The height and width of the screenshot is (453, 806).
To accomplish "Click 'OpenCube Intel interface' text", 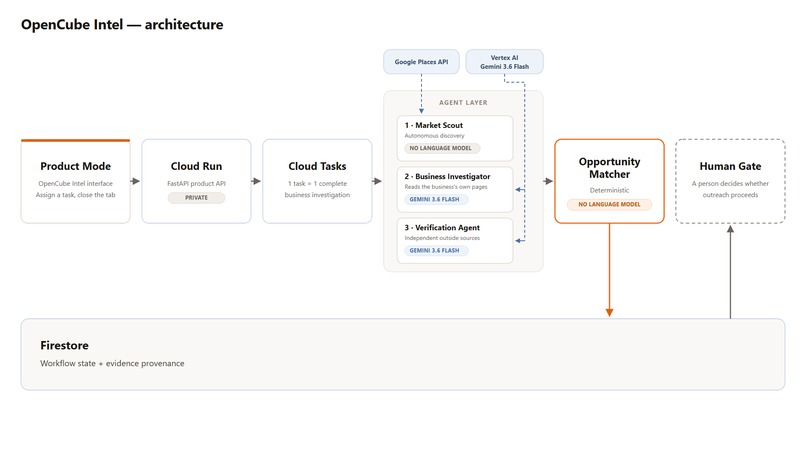I will point(76,184).
